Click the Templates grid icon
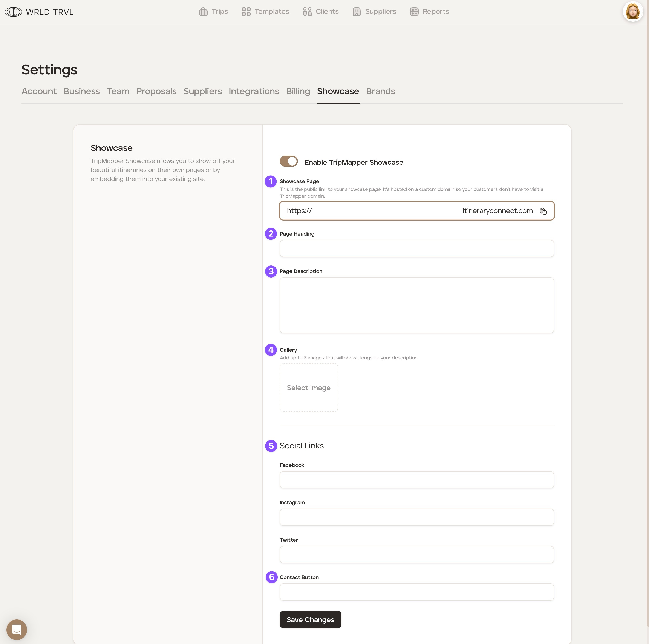This screenshot has height=644, width=649. tap(246, 12)
